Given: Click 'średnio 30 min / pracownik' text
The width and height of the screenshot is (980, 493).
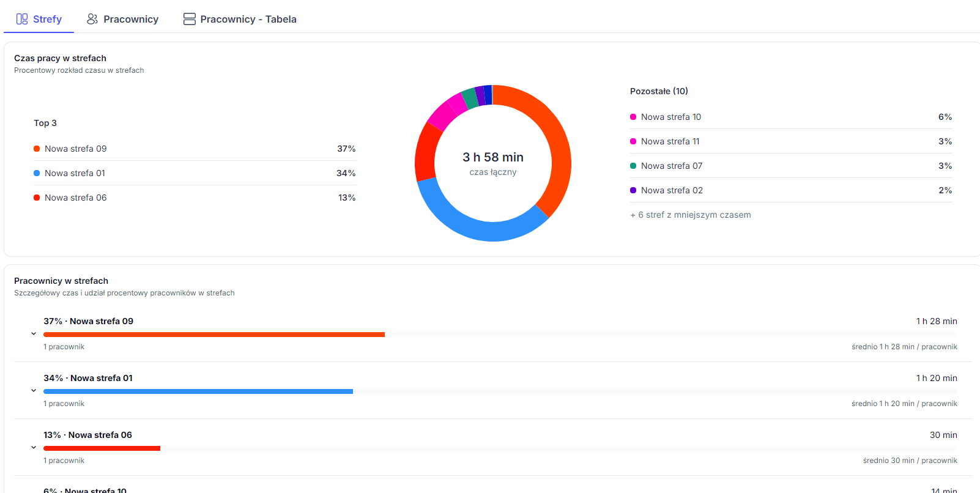Looking at the screenshot, I should [910, 461].
